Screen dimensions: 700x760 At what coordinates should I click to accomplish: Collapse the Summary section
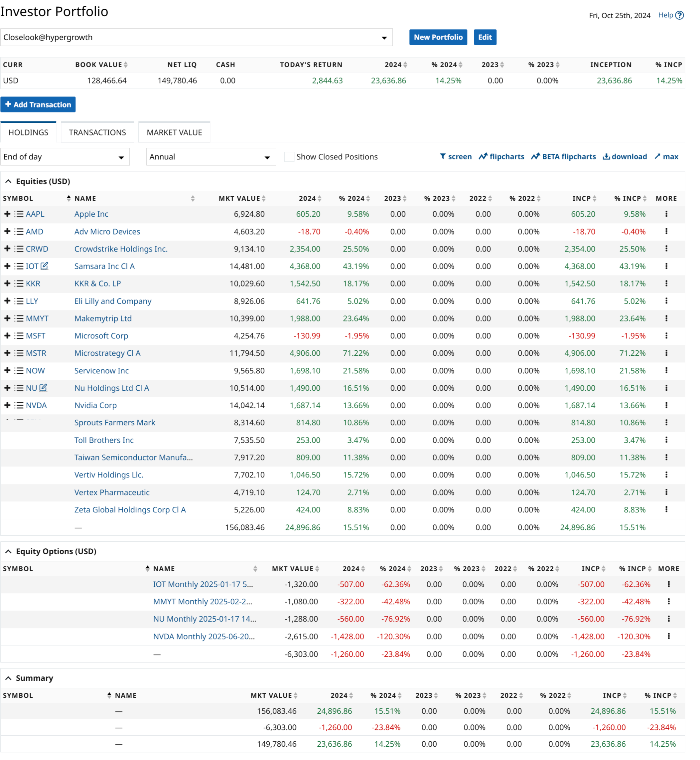click(x=8, y=679)
